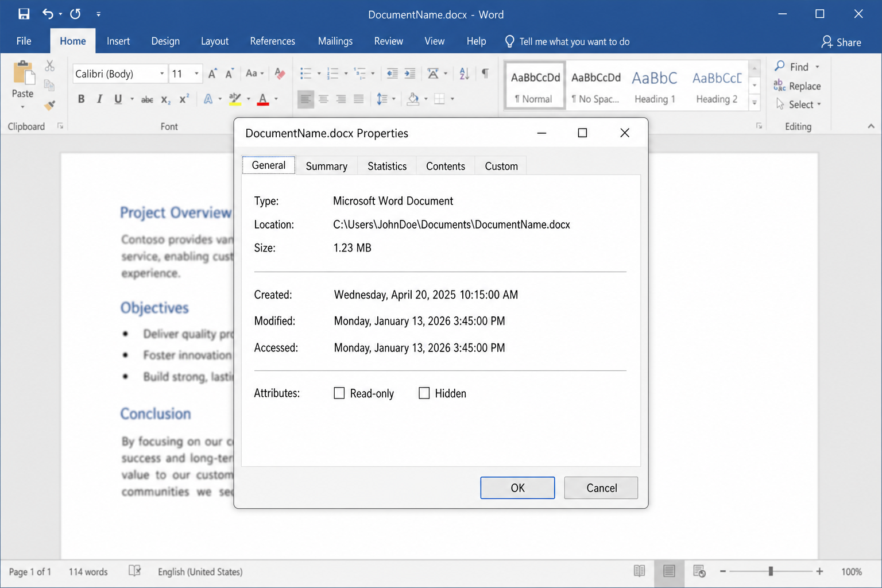Viewport: 882px width, 588px height.
Task: Toggle Print Layout view in status bar
Action: click(x=669, y=571)
